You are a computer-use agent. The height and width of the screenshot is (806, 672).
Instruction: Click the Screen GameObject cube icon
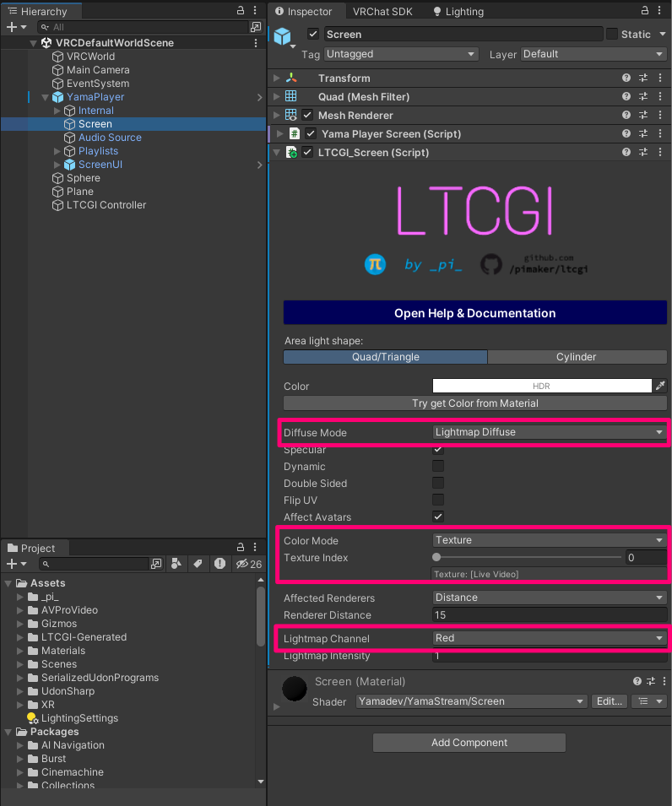click(x=282, y=36)
